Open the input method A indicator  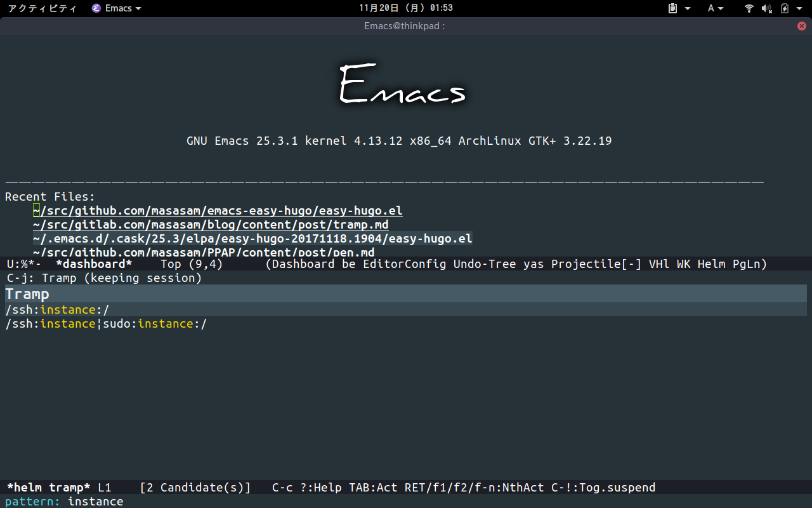(711, 8)
